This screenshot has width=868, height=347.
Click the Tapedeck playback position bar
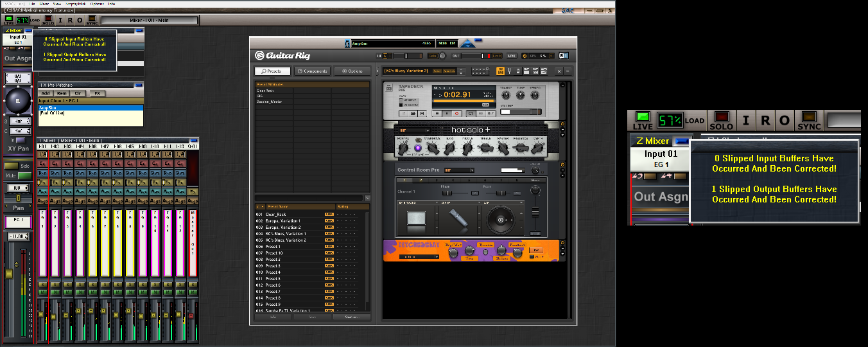point(464,101)
